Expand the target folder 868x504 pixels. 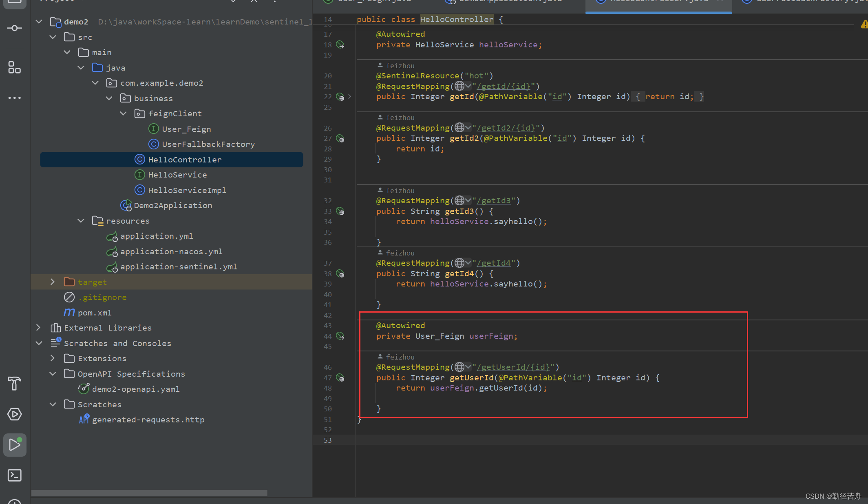[x=53, y=282]
